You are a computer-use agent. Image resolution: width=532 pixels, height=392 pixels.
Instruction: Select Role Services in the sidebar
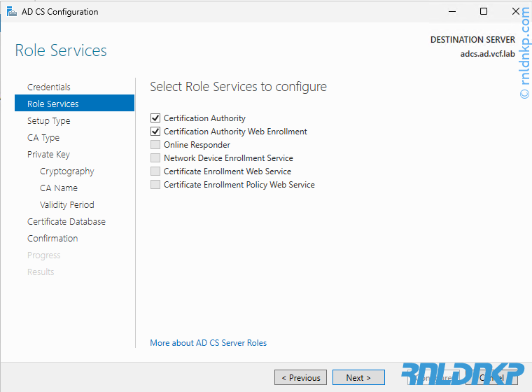[x=53, y=104]
